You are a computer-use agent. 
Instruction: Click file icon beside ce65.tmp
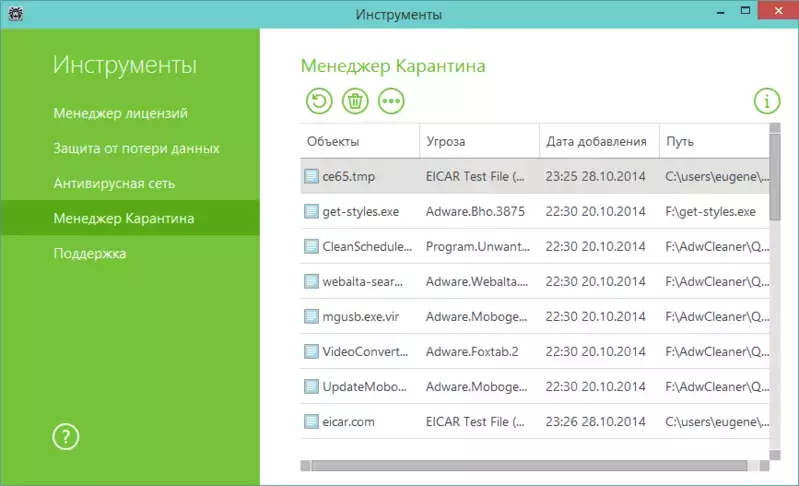[311, 176]
